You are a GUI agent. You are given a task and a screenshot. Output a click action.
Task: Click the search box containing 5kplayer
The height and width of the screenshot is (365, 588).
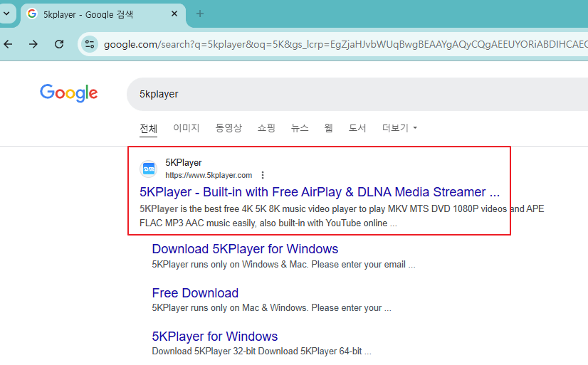click(x=356, y=94)
